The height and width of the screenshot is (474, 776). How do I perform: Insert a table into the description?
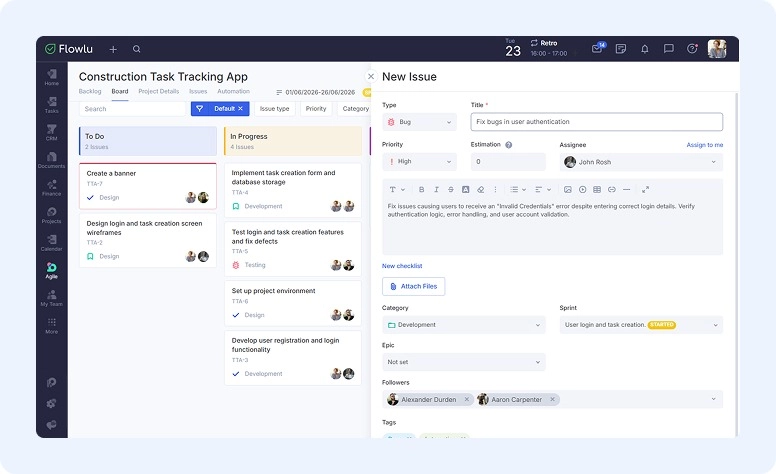[597, 190]
